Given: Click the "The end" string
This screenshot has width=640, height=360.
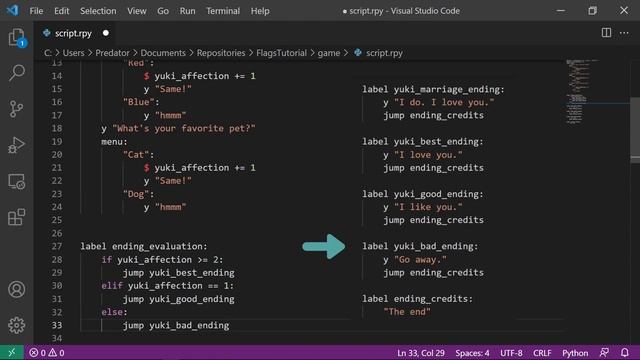Looking at the screenshot, I should pos(407,312).
